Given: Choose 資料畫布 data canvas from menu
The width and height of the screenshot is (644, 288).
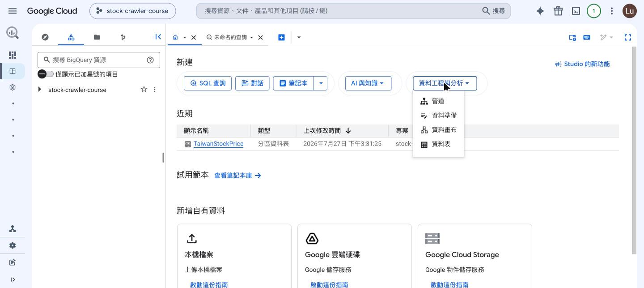Looking at the screenshot, I should coord(438,130).
